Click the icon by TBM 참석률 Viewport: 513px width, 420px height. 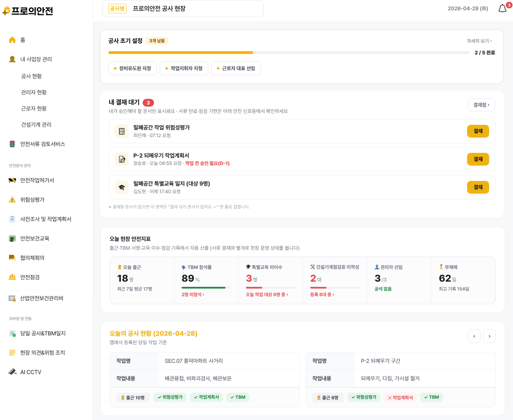(184, 267)
